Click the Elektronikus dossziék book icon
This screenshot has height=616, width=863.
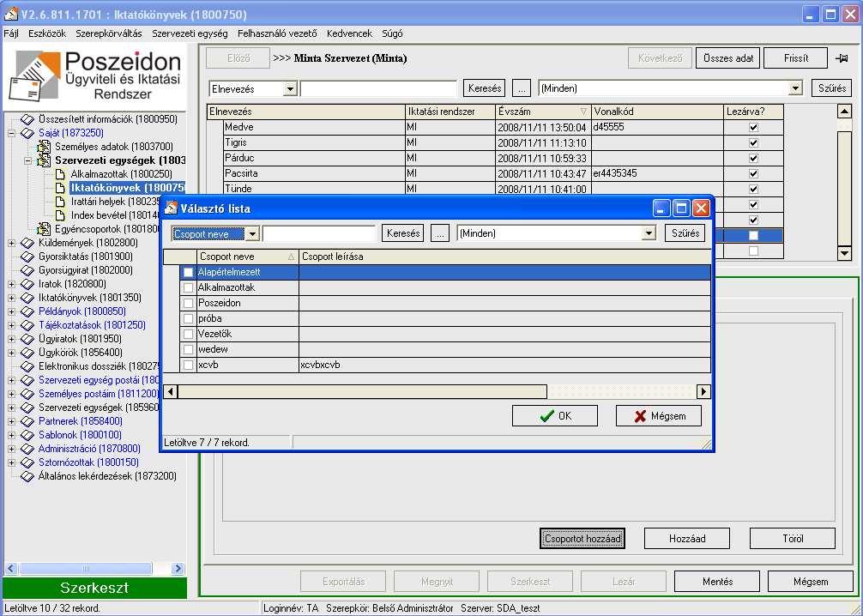tap(27, 366)
